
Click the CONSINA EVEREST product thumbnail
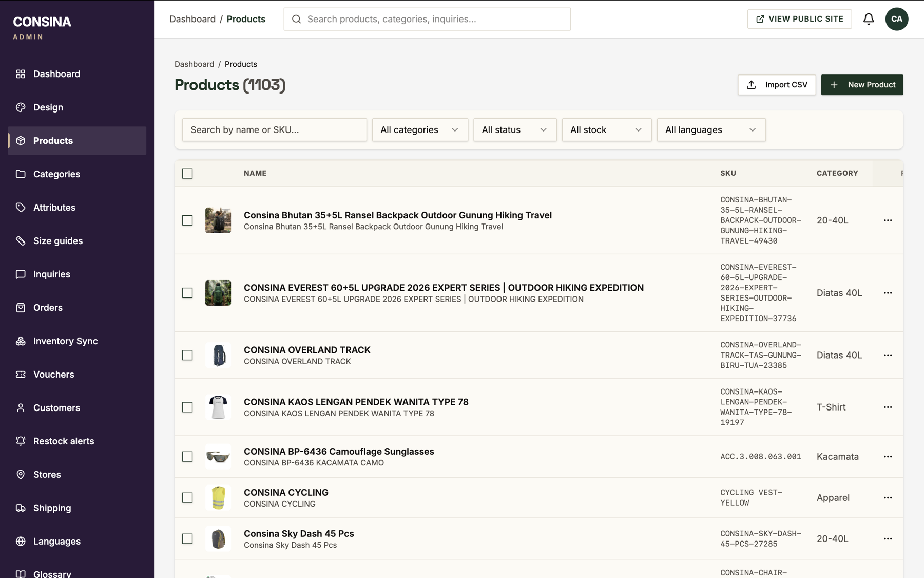(218, 293)
